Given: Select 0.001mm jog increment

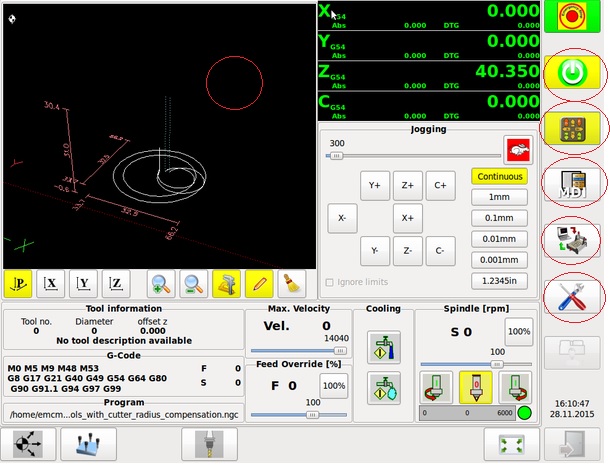Looking at the screenshot, I should [x=500, y=260].
